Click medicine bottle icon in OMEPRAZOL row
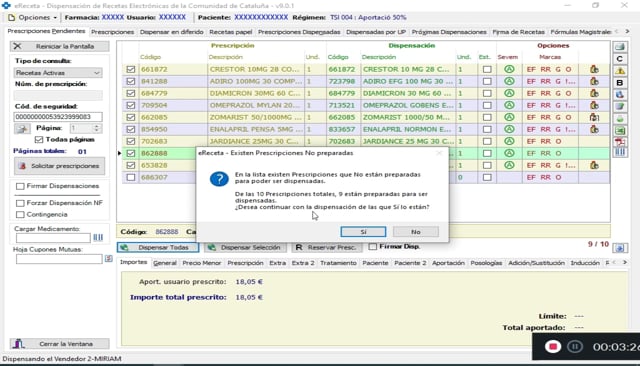 click(594, 105)
